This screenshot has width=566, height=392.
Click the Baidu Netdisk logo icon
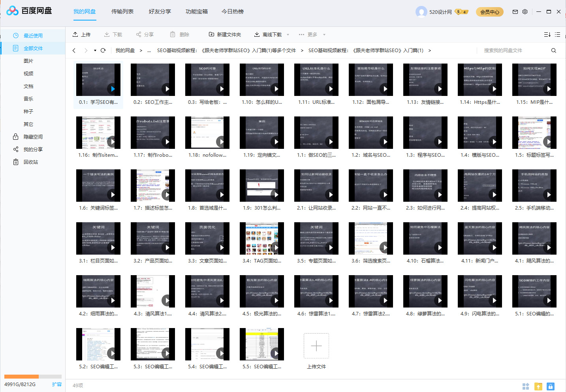12,11
